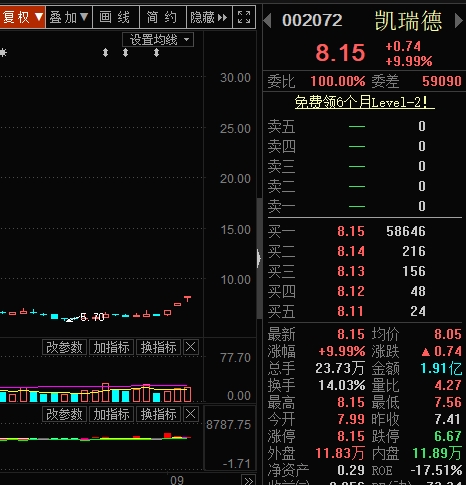Click the 30.00 price axis label
Screen dimensions: 466x485
pyautogui.click(x=235, y=78)
